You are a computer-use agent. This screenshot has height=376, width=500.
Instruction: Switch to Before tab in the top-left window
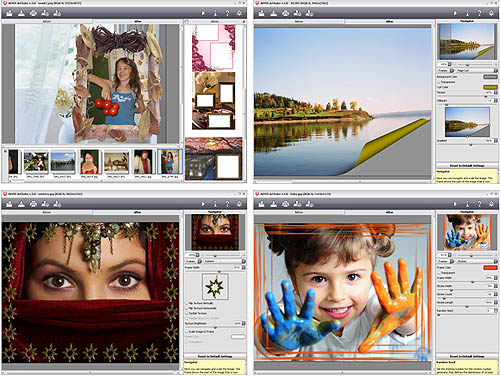coord(47,21)
